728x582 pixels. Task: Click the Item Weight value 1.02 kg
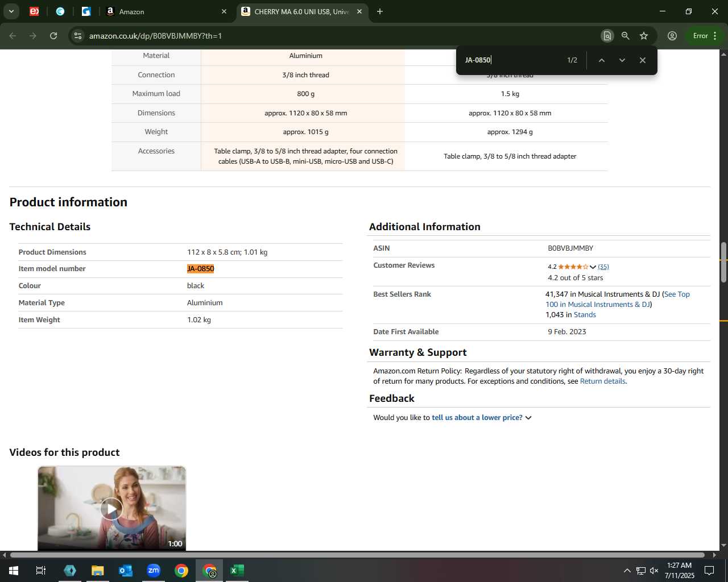tap(199, 320)
